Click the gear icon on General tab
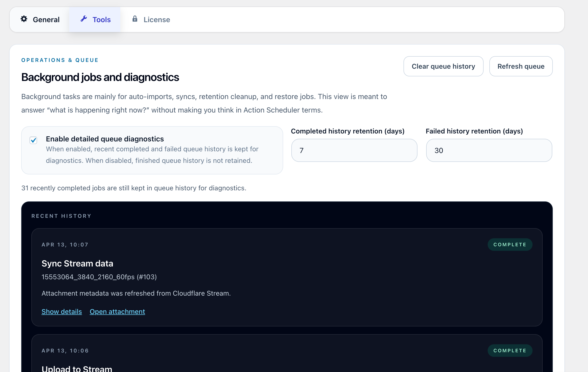 click(24, 19)
